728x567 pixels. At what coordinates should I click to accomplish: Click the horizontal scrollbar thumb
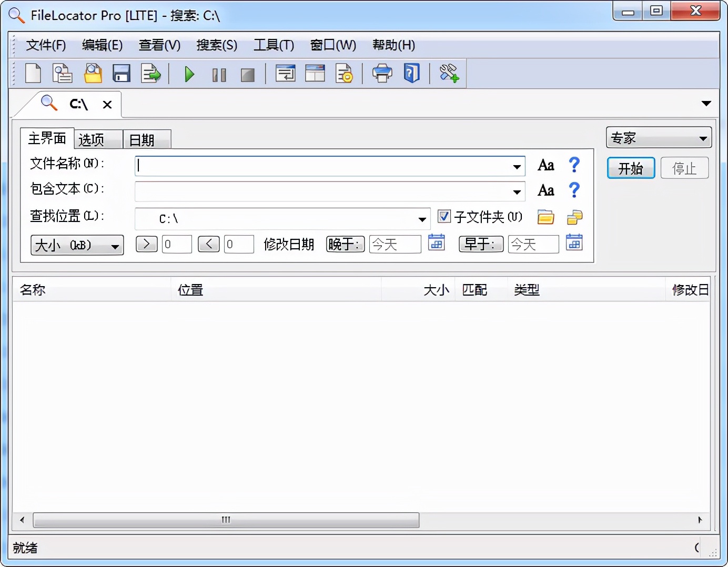pos(226,520)
